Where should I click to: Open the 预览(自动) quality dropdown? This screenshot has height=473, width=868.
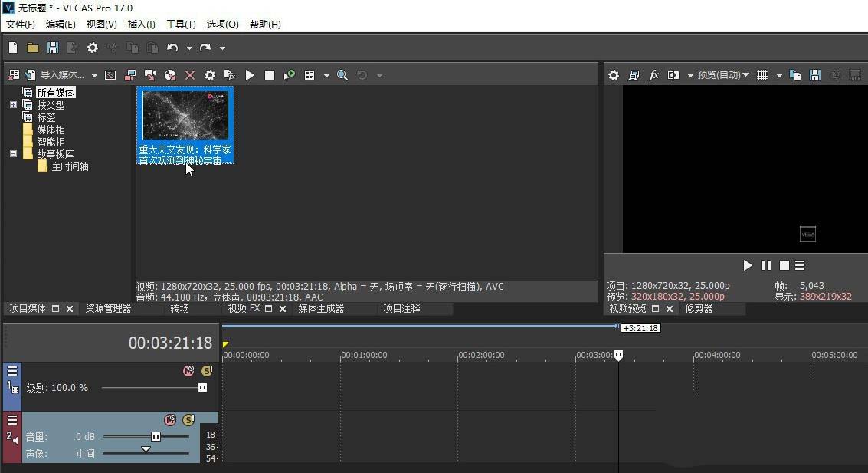[x=723, y=75]
